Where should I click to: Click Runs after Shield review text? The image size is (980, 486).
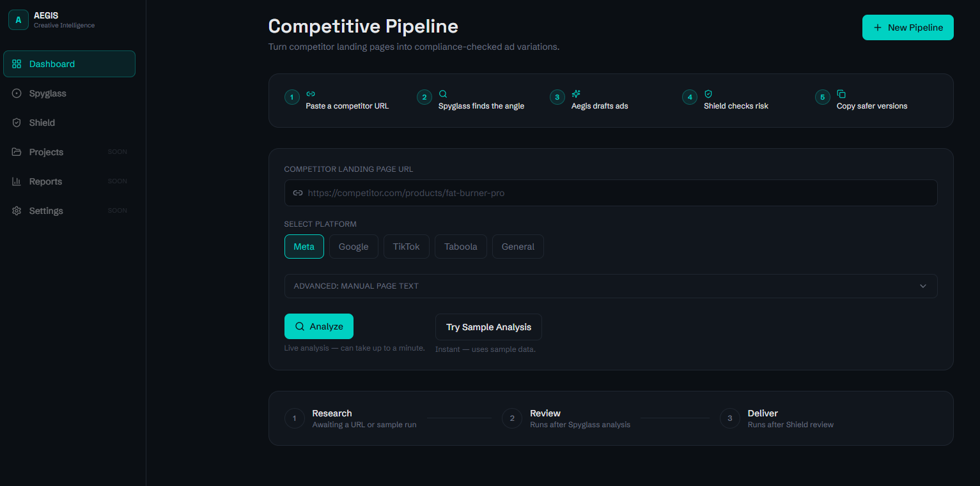(x=791, y=425)
